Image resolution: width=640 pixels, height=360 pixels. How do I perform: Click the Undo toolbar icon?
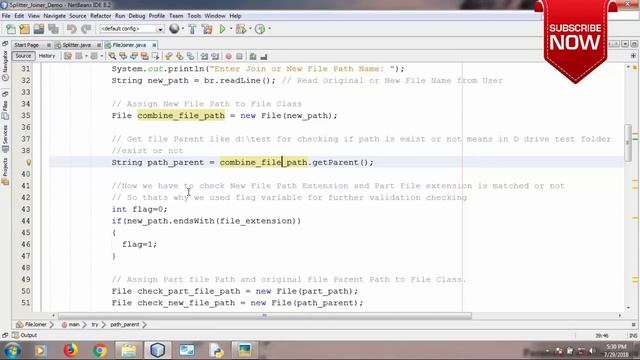click(71, 29)
